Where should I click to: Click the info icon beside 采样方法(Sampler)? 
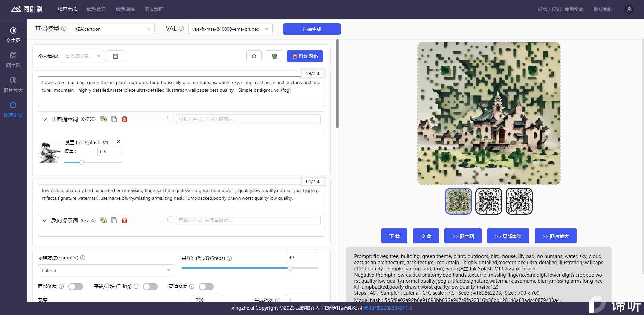tap(83, 258)
